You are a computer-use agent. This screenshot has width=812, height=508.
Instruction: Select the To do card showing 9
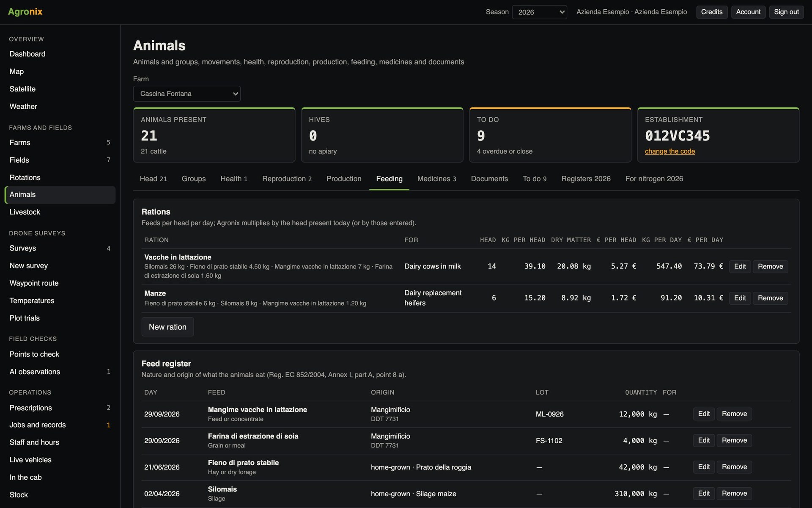pos(550,135)
